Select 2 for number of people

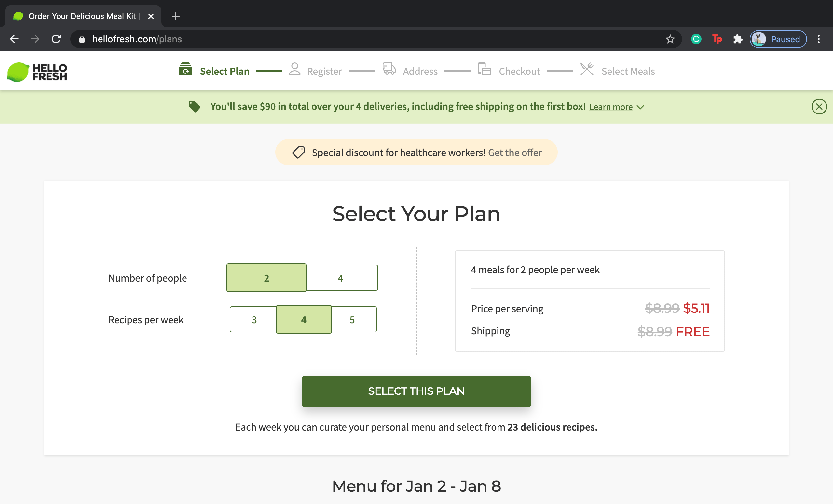click(266, 278)
